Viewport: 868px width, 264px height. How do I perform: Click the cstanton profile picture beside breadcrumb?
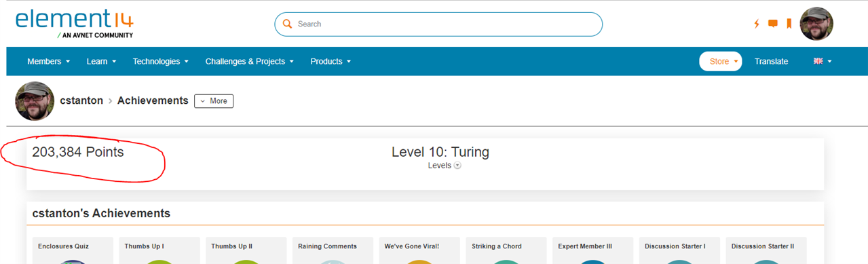pyautogui.click(x=35, y=101)
